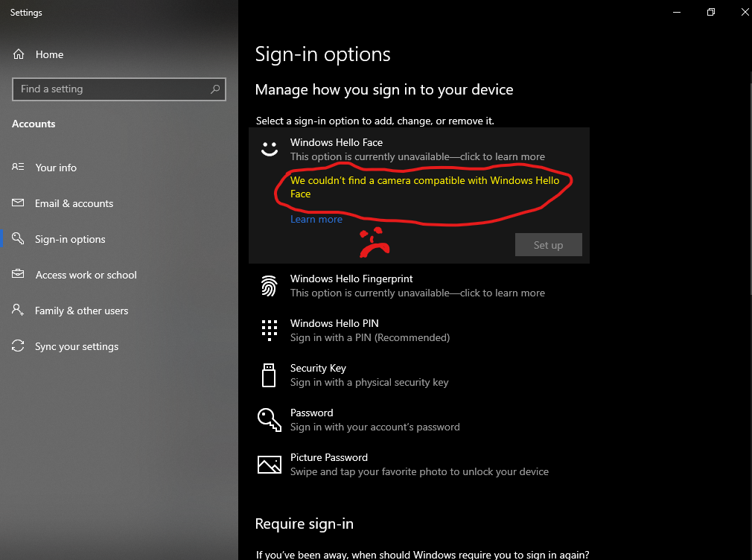Image resolution: width=752 pixels, height=560 pixels.
Task: Go to Your info section
Action: pos(119,168)
